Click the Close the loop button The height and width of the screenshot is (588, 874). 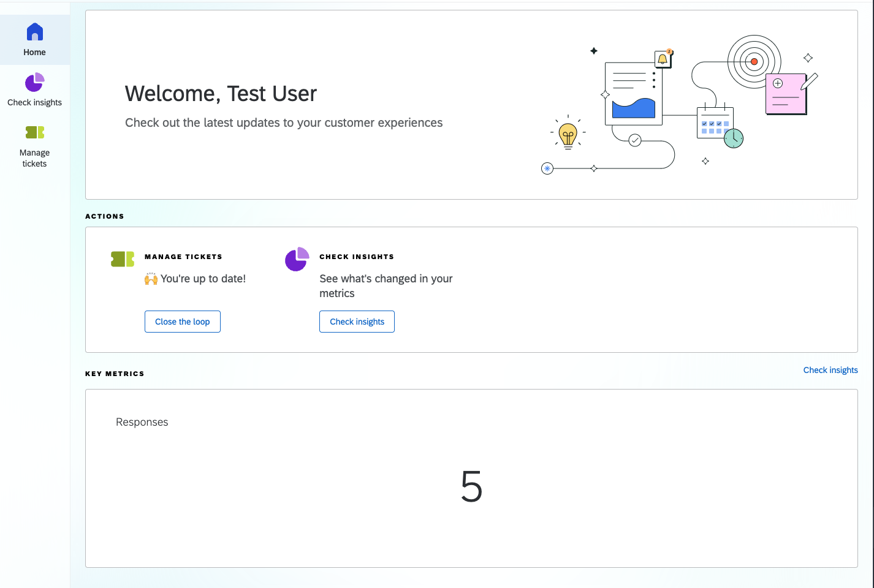[x=183, y=322]
